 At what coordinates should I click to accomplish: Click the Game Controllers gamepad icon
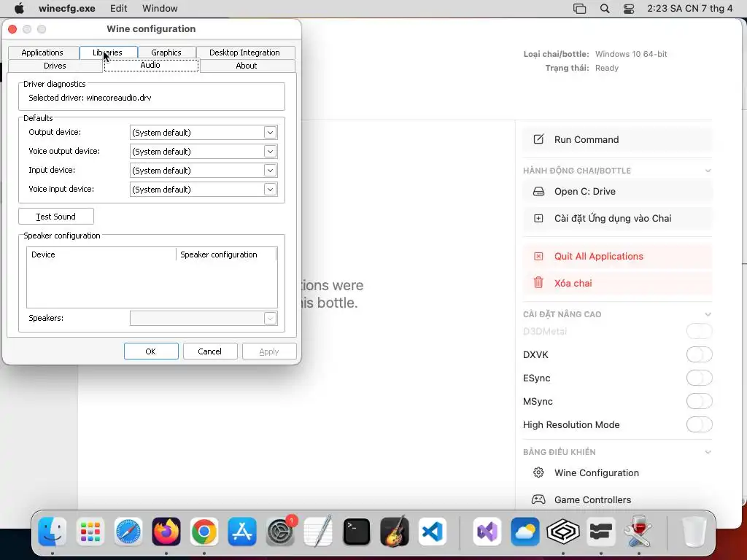538,499
